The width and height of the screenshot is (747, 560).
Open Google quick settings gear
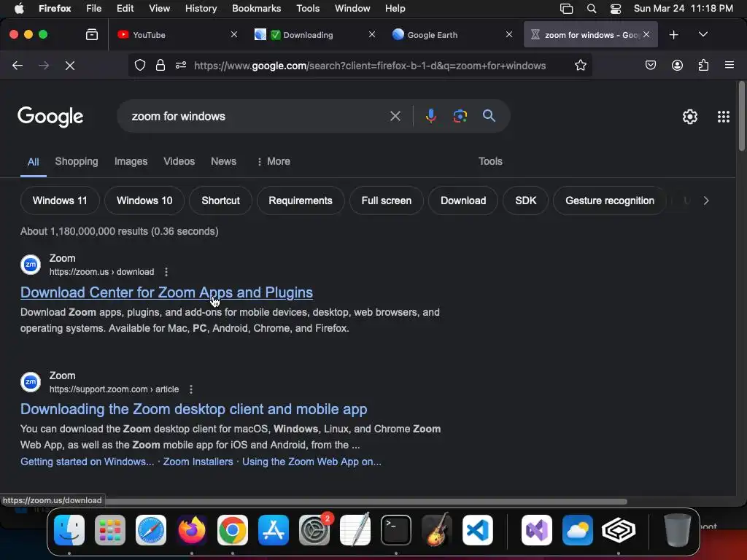pos(690,116)
